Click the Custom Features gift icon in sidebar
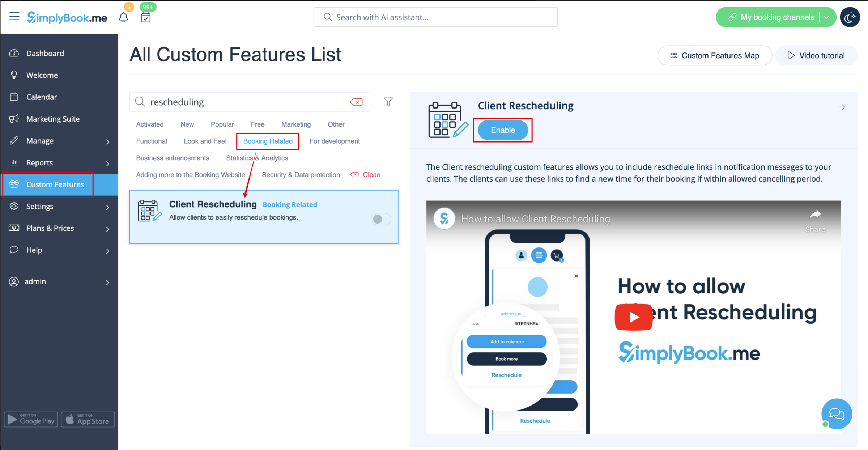The width and height of the screenshot is (868, 450). 14,184
